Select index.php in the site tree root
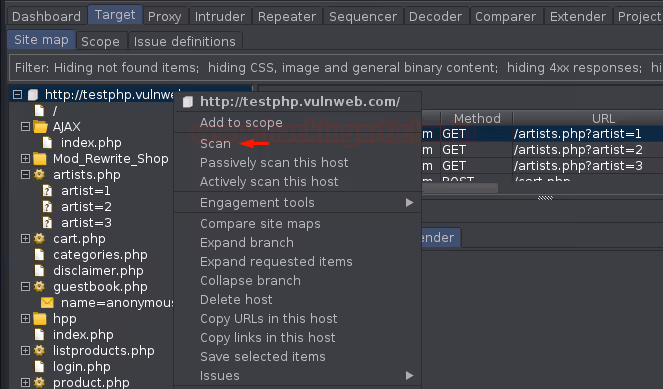Screen dimensions: 663x389 point(83,335)
